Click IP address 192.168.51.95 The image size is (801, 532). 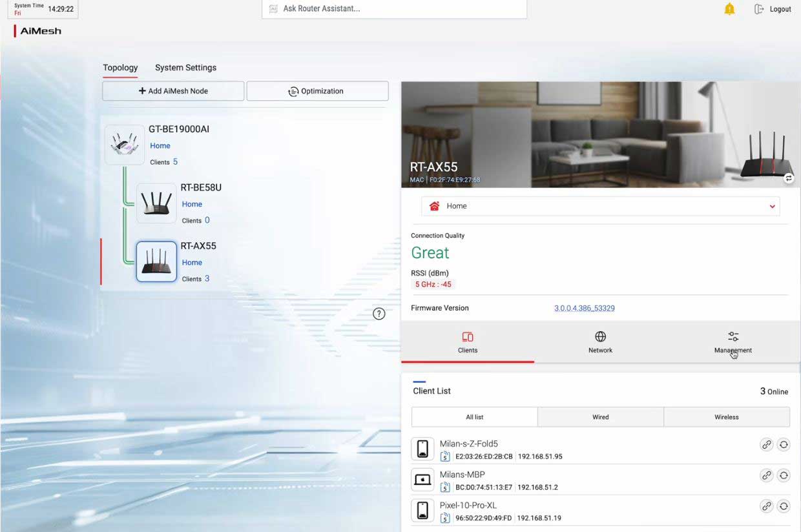pyautogui.click(x=540, y=456)
